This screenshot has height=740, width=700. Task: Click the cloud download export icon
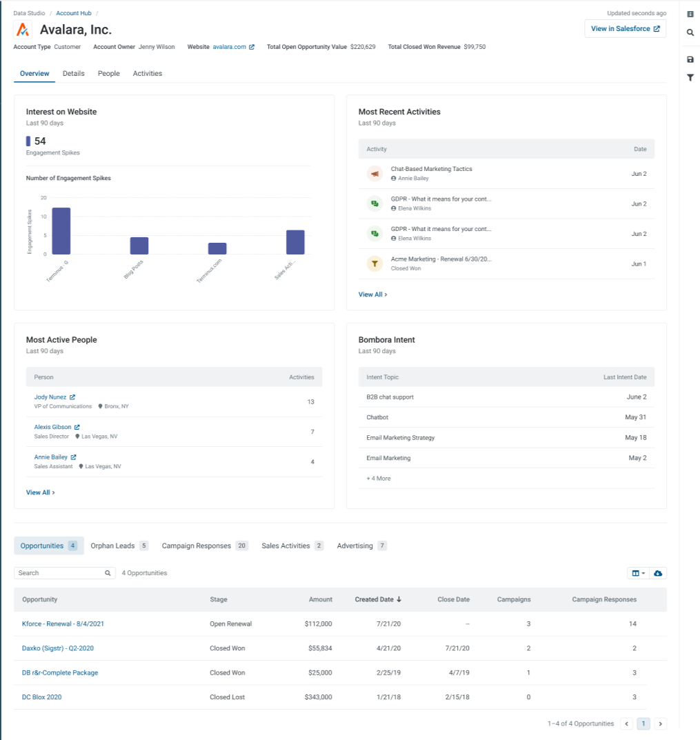click(658, 573)
